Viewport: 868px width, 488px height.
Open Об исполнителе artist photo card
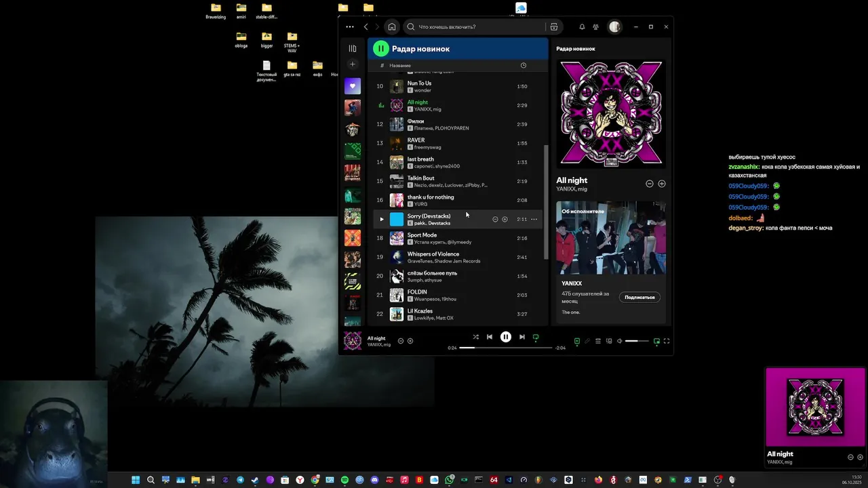point(611,238)
